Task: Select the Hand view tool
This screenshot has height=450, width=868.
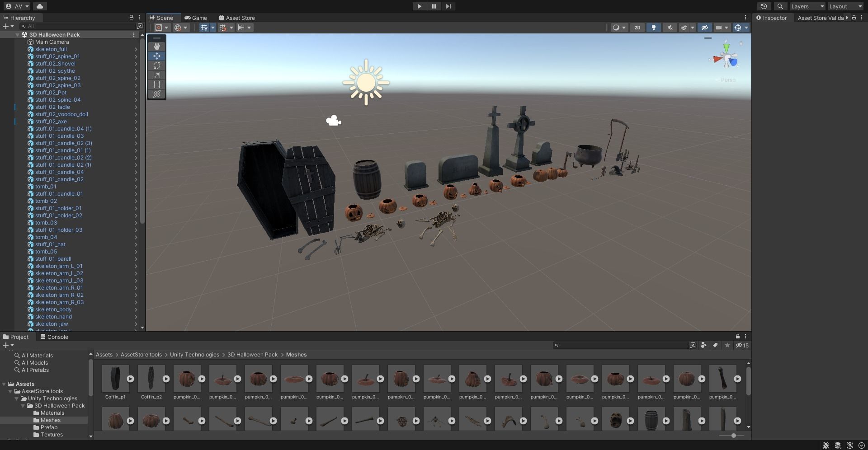Action: point(157,47)
